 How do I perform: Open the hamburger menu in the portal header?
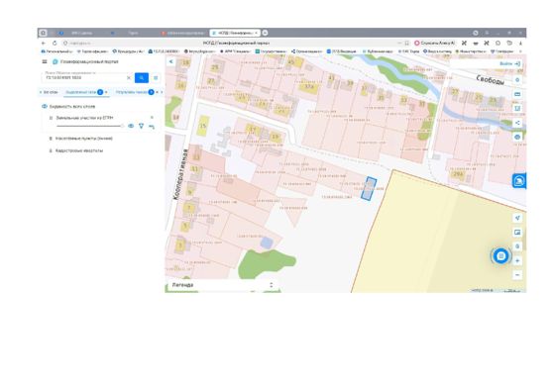coord(45,61)
